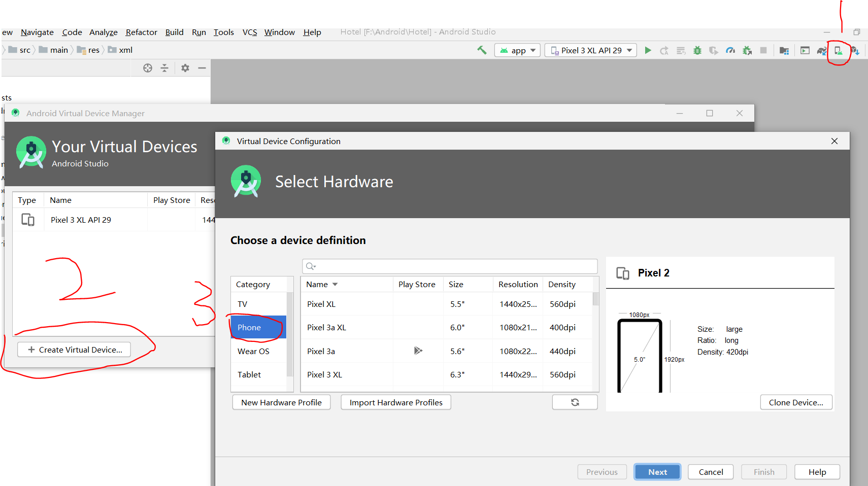The height and width of the screenshot is (486, 868).
Task: Select the Phone category
Action: point(259,327)
